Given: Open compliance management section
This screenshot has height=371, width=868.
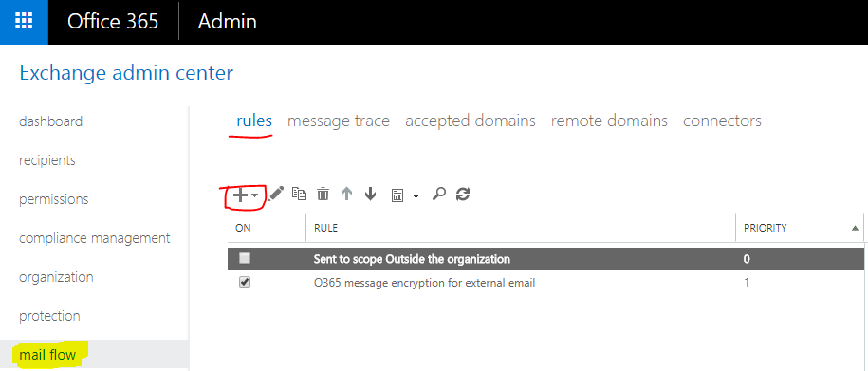Looking at the screenshot, I should click(x=95, y=238).
